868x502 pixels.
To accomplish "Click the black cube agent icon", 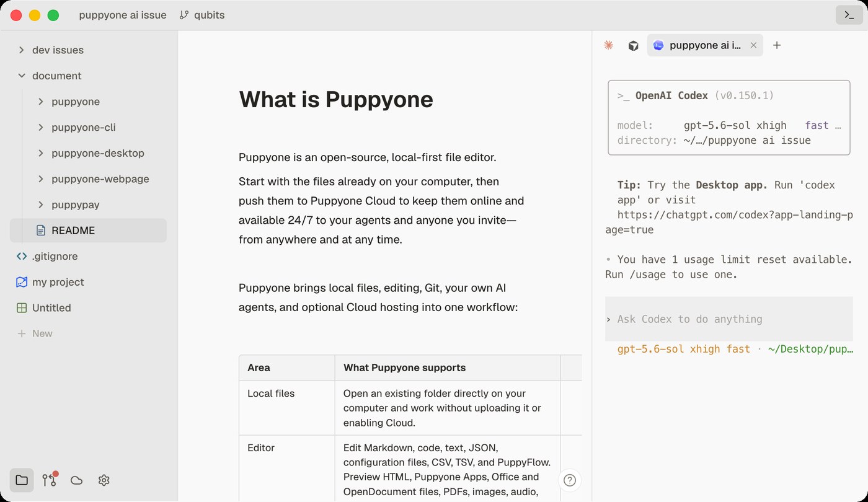I will 633,45.
